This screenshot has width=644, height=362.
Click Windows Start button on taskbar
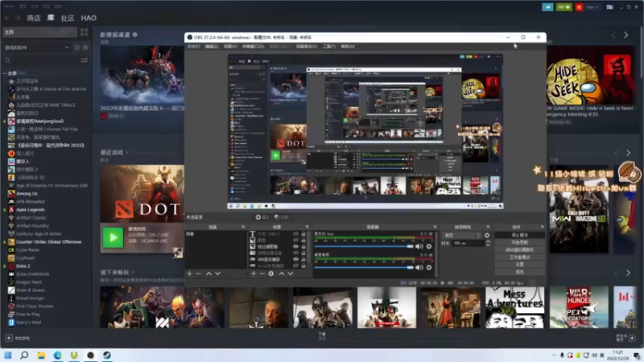tap(8, 355)
